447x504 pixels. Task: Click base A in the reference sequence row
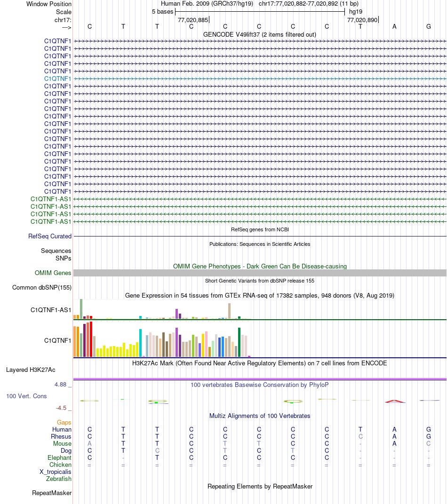tap(394, 27)
